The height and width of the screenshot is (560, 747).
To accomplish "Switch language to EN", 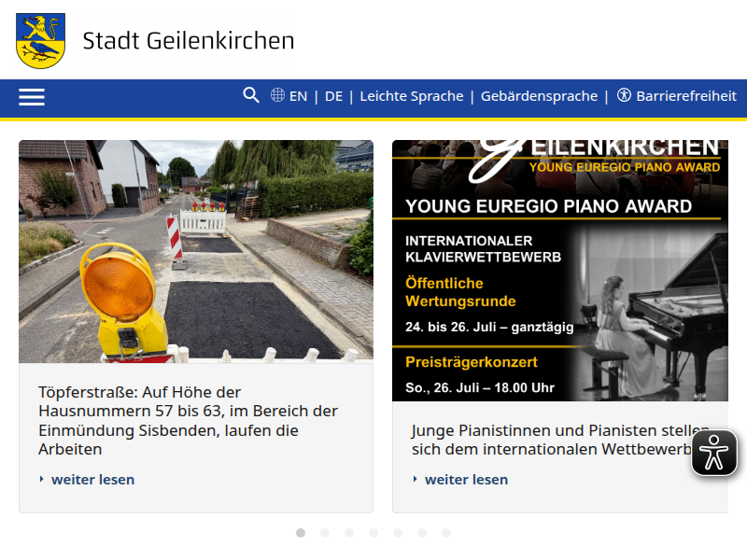I will coord(298,96).
